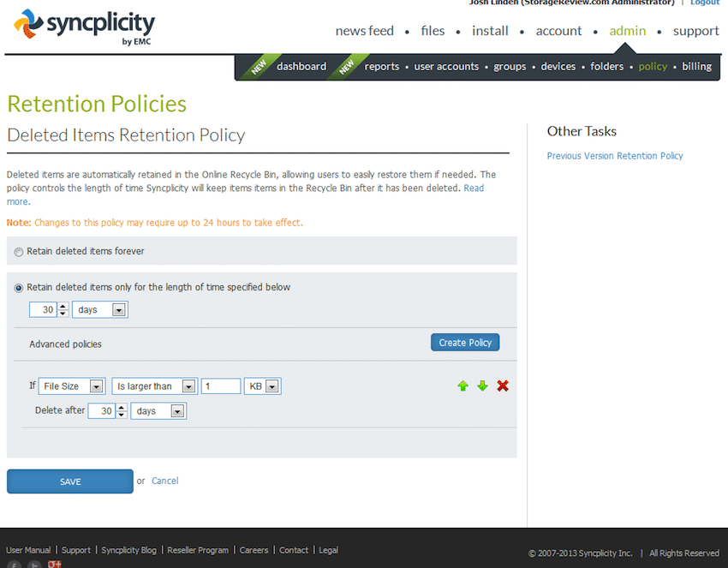Open the Contact footer link
This screenshot has height=568, width=728.
[294, 550]
